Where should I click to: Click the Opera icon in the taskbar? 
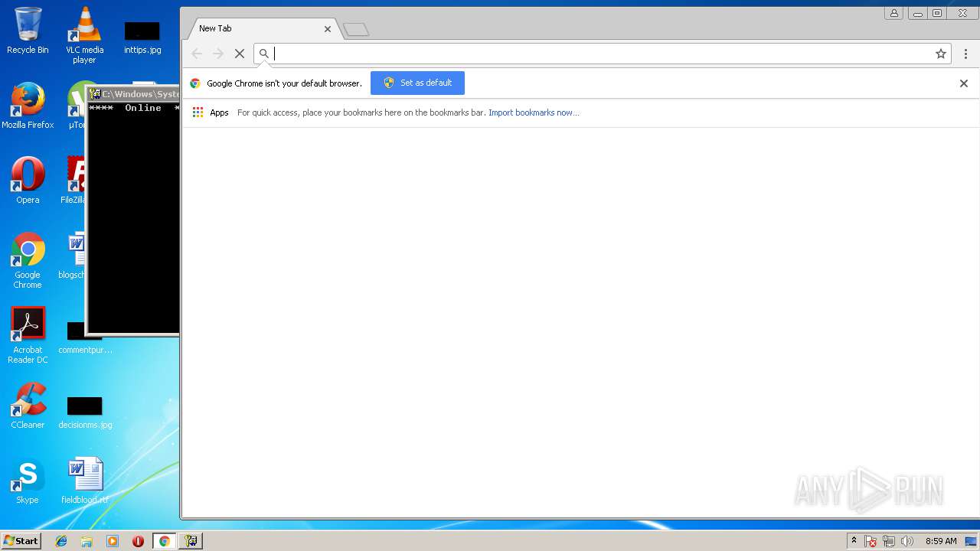(x=138, y=541)
